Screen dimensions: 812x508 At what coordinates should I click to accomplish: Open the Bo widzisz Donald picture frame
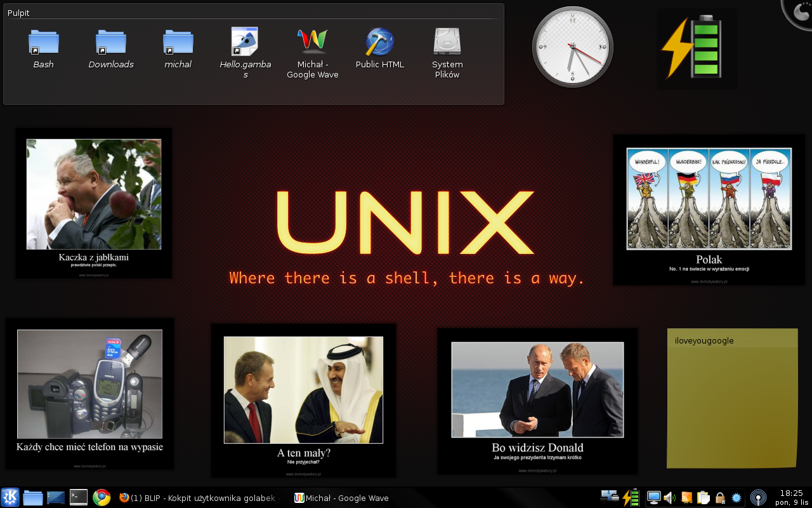click(537, 401)
